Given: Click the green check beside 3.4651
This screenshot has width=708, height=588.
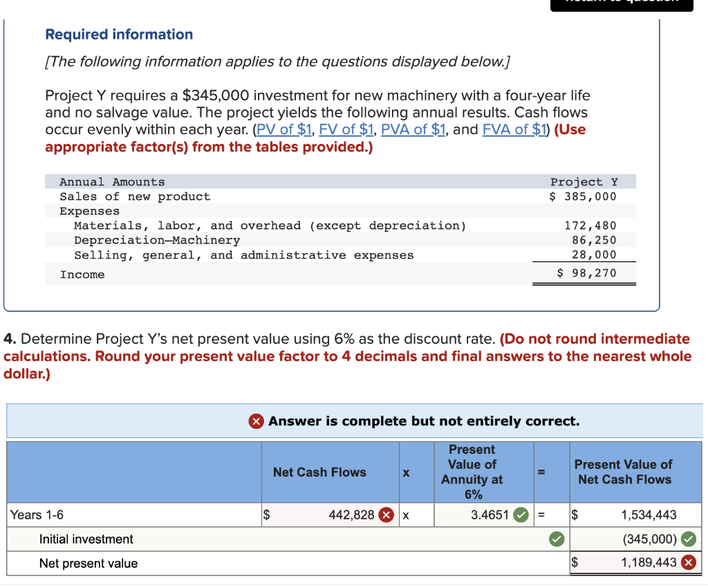Looking at the screenshot, I should click(x=521, y=515).
